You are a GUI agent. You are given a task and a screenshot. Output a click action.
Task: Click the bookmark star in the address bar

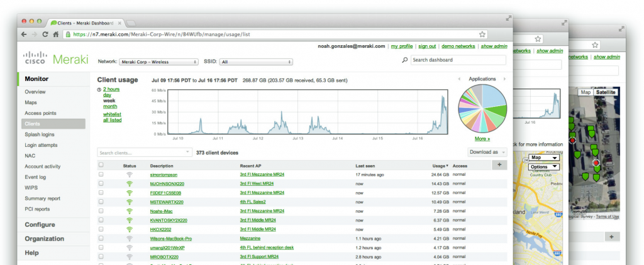click(482, 35)
